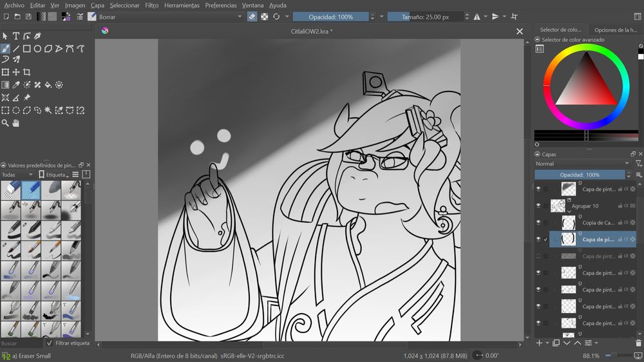Click the reload original preset icon

[x=276, y=17]
